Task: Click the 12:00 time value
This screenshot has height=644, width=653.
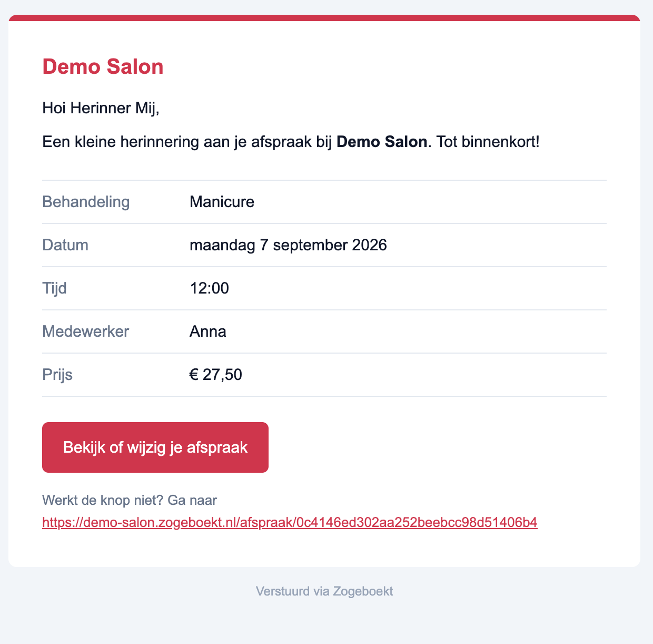Action: coord(209,288)
